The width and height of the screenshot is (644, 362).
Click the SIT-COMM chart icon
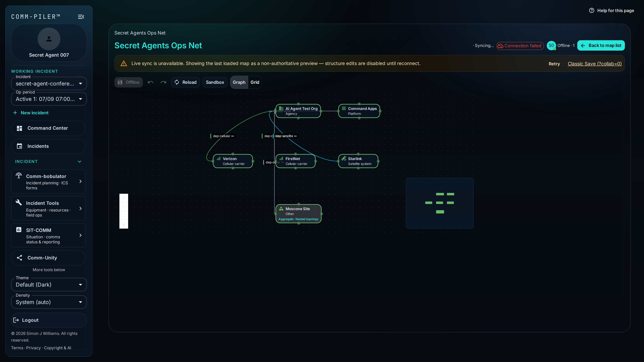point(19,230)
